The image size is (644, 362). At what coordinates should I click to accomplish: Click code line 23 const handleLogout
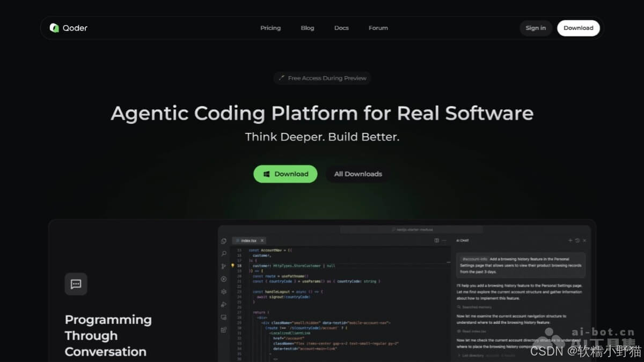[288, 292]
